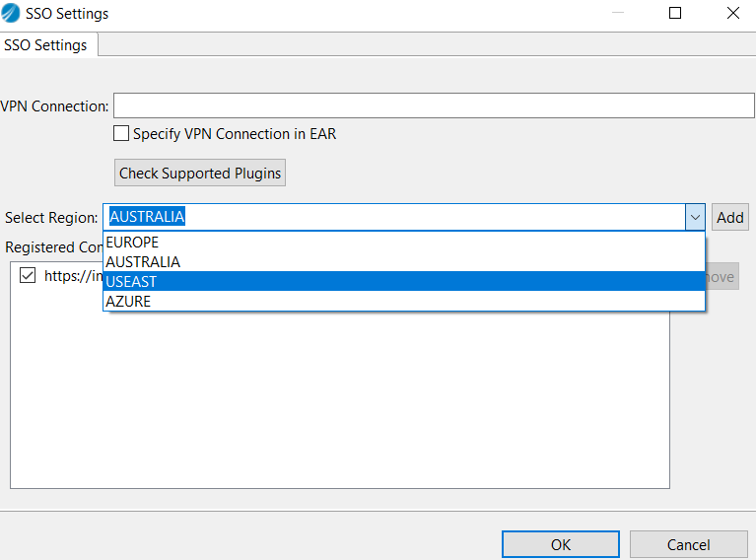The width and height of the screenshot is (756, 560).
Task: Switch to the SSO Settings tab
Action: 46,45
